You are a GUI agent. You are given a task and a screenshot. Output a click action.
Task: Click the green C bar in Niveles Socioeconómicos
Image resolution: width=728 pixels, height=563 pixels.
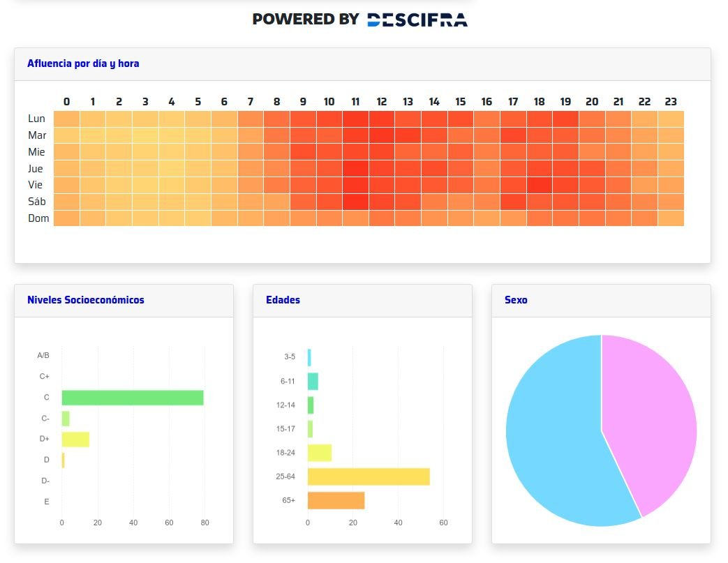coord(133,398)
